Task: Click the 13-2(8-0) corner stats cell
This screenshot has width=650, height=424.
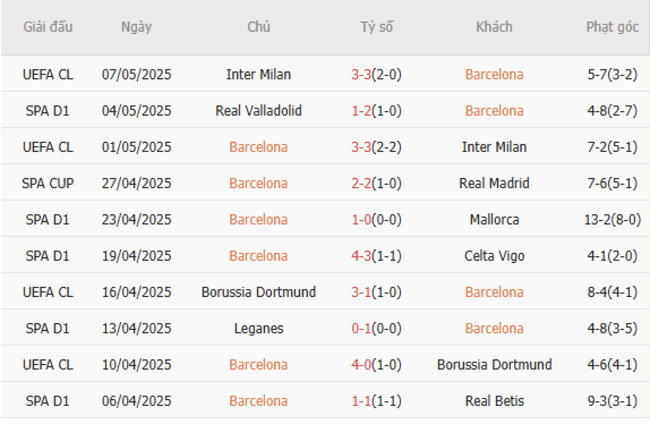Action: (612, 219)
